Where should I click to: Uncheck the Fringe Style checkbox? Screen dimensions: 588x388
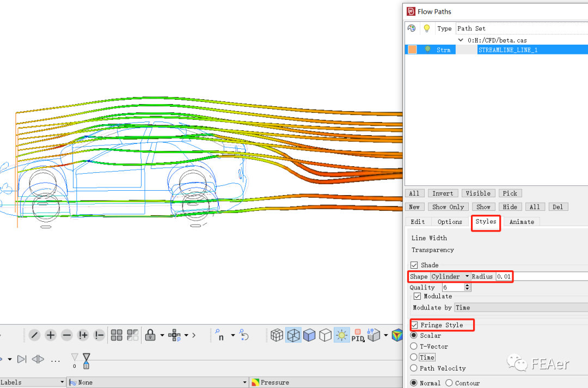tap(414, 325)
